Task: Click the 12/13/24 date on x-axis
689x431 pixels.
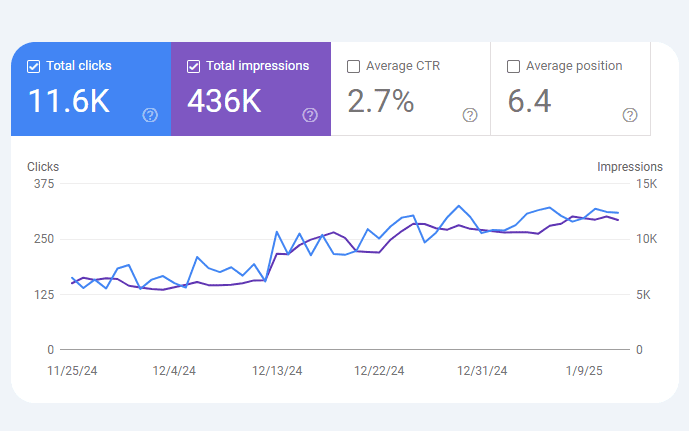Action: tap(277, 371)
